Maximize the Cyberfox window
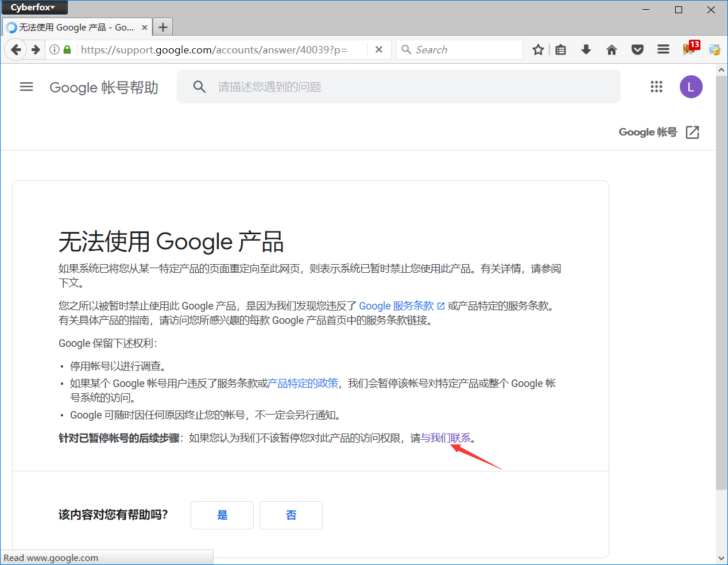Screen dimensions: 728x565 (x=679, y=9)
